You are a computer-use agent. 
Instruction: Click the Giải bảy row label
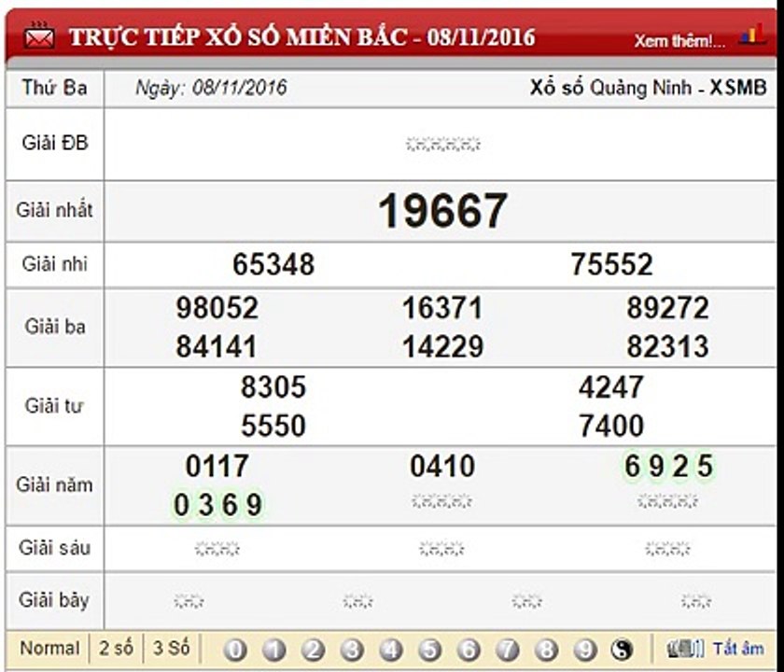54,600
